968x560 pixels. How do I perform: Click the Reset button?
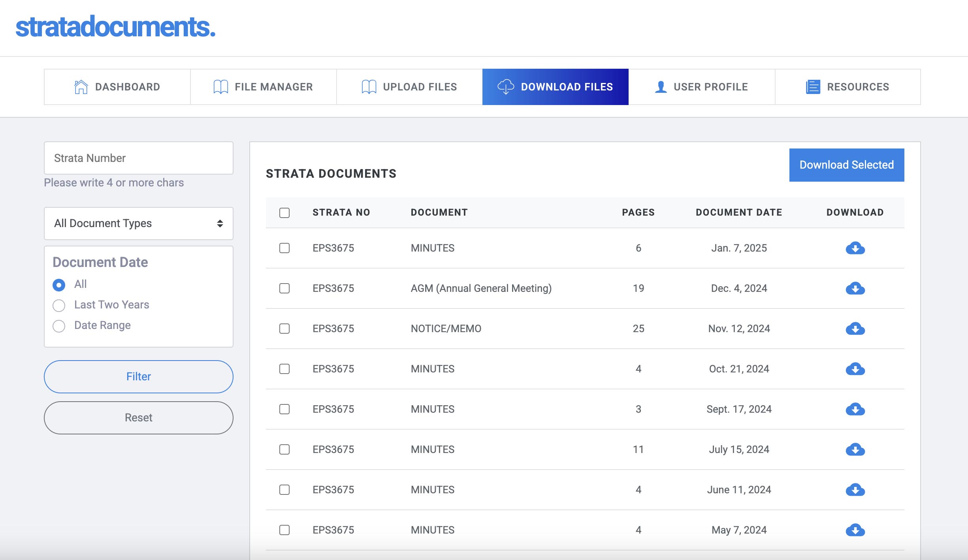[138, 418]
